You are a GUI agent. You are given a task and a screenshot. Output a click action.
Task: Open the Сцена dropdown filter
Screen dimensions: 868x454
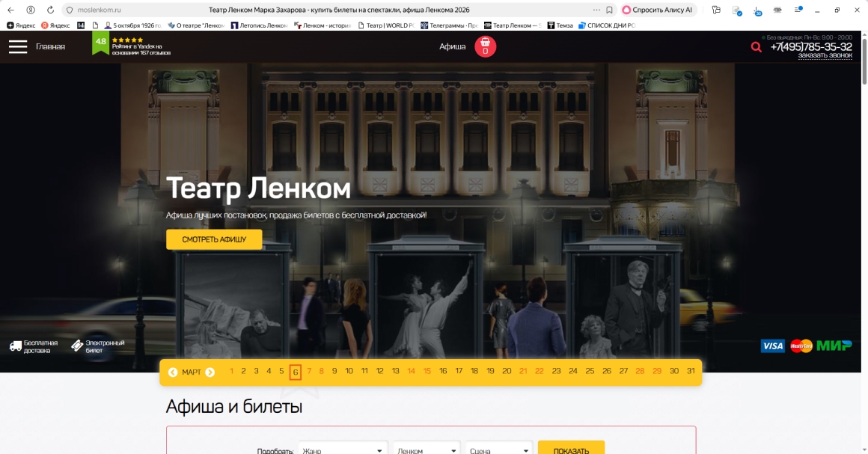499,450
